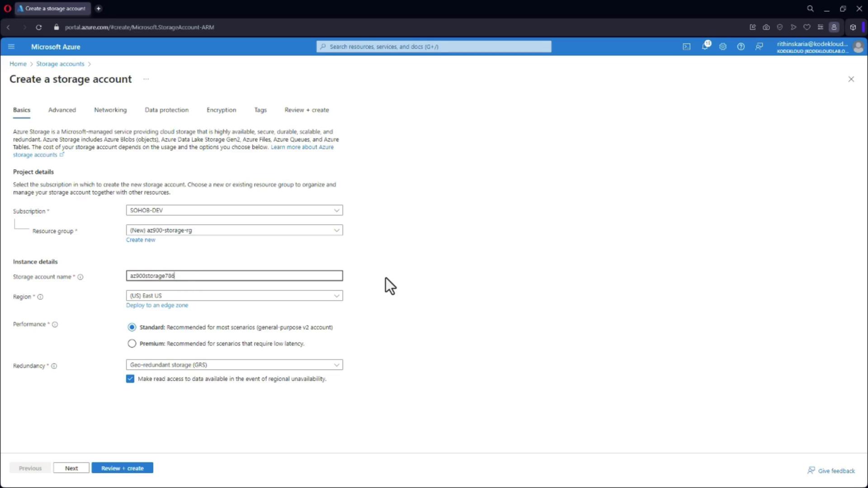Viewport: 868px width, 488px height.
Task: Click the feedback icon in the header
Action: 759,47
